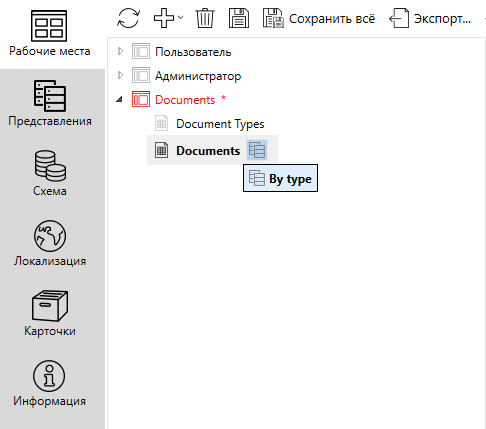Image resolution: width=486 pixels, height=429 pixels.
Task: Open the Рабочие места sidebar tab
Action: coord(50,34)
